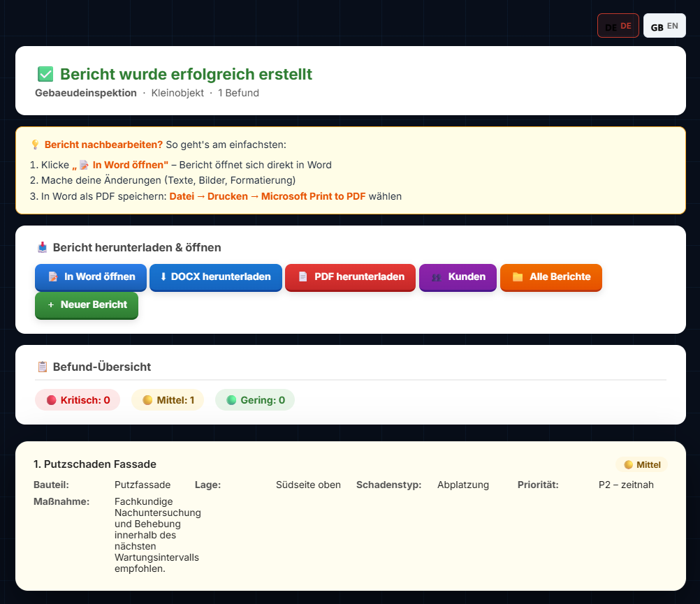This screenshot has height=604, width=700.
Task: Click the folder icon on Alle Berichte
Action: pyautogui.click(x=518, y=277)
